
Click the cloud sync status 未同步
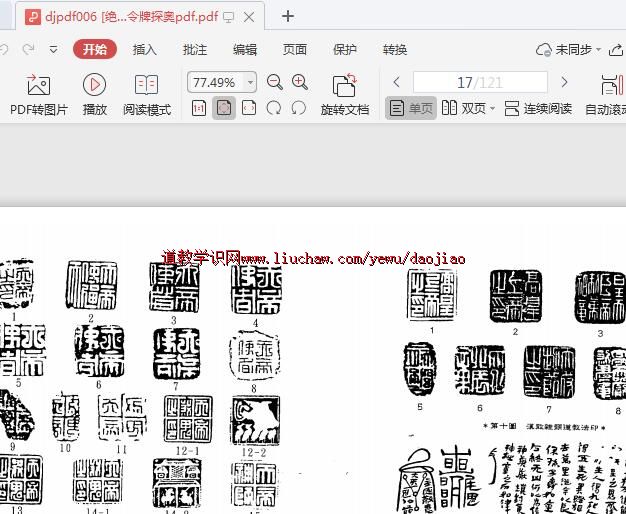pyautogui.click(x=564, y=50)
